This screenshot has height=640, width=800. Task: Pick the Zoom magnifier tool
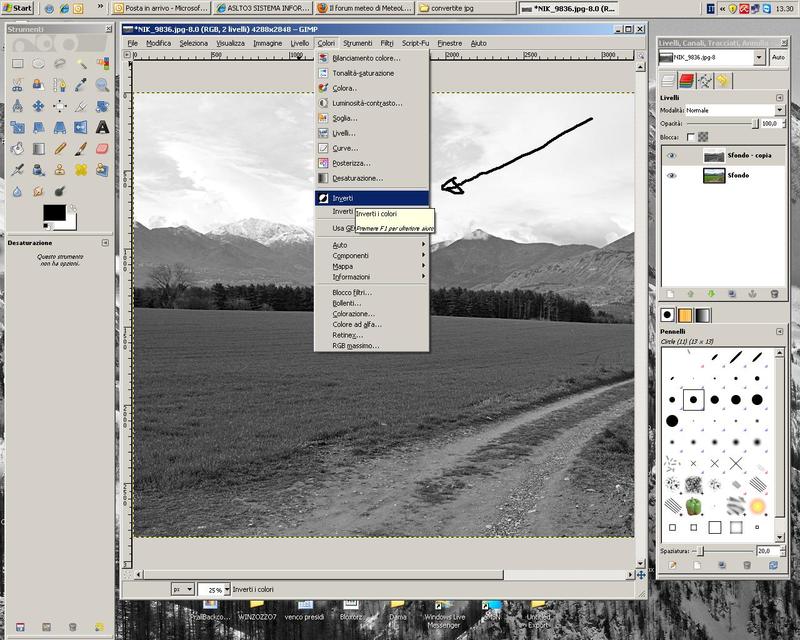coord(102,85)
